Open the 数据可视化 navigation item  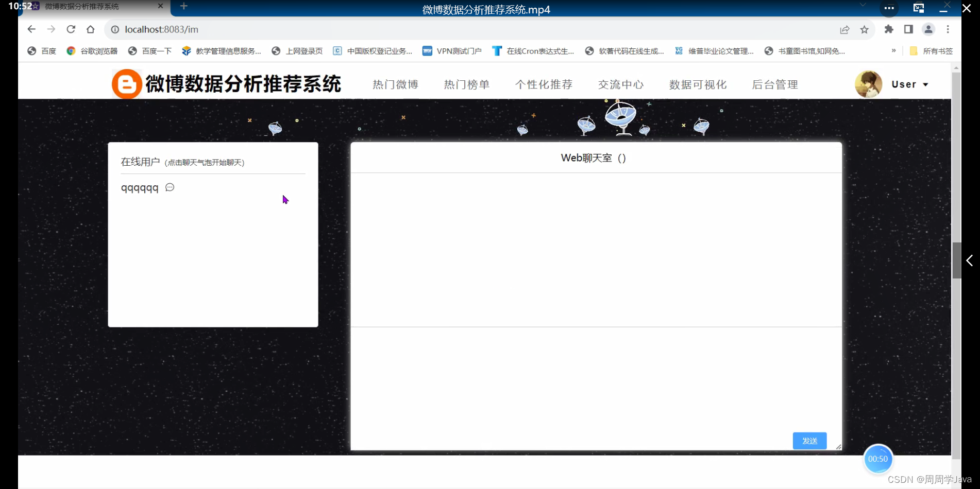click(x=698, y=84)
